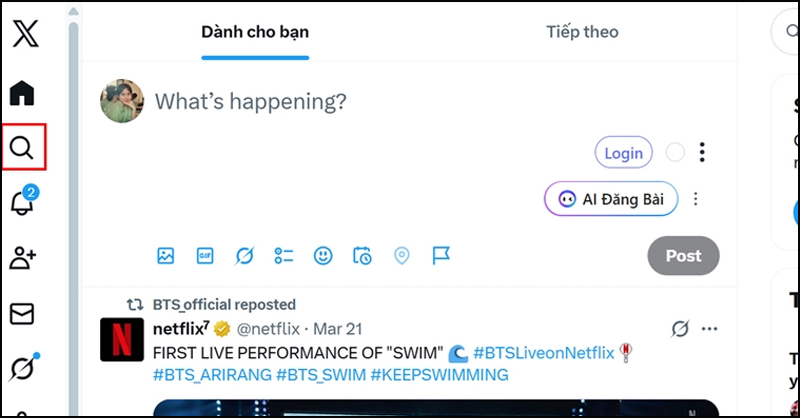Add a GIF to post
Viewport: 800px width, 418px height.
coord(205,256)
